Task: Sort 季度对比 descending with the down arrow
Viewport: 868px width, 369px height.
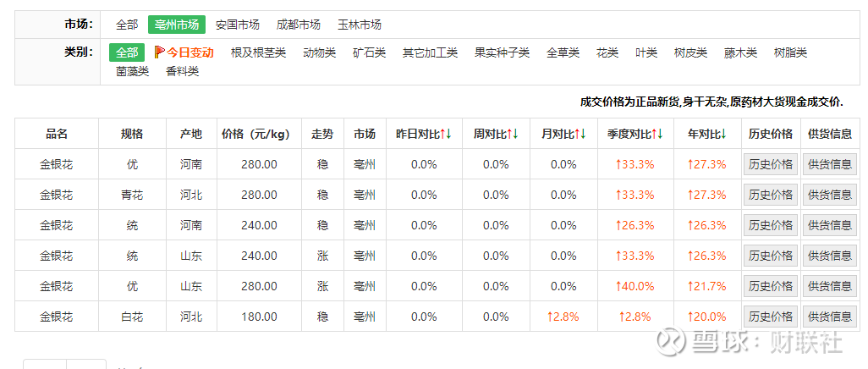Action: [660, 134]
